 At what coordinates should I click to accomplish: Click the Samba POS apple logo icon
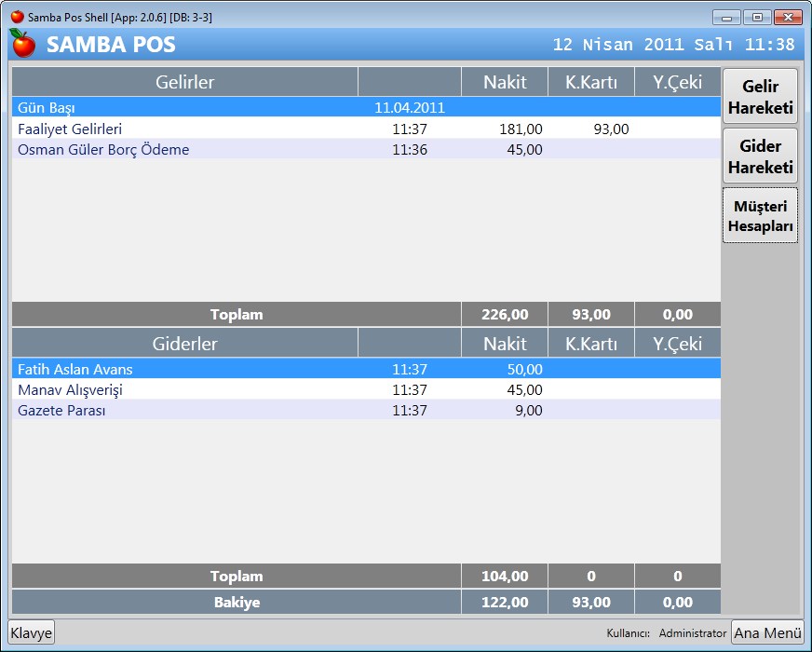22,44
